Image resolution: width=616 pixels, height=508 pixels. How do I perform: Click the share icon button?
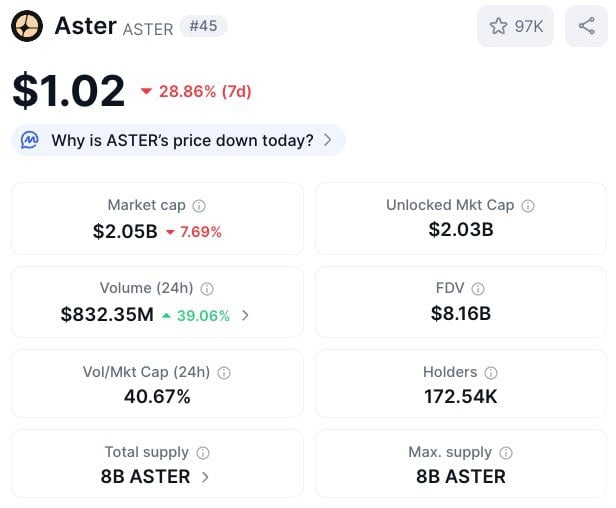pyautogui.click(x=586, y=26)
